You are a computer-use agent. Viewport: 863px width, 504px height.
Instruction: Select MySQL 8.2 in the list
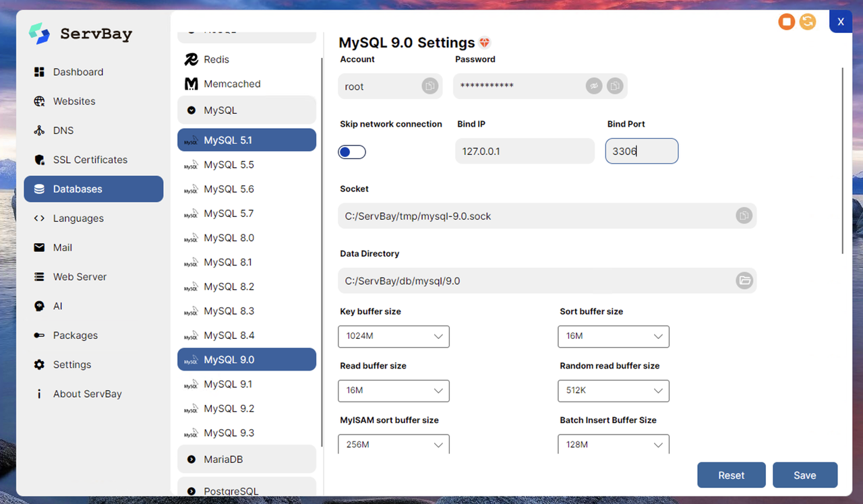[247, 287]
